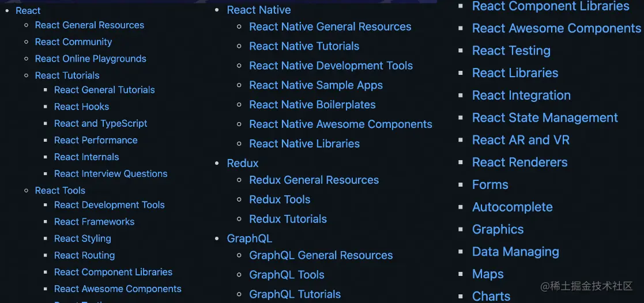The height and width of the screenshot is (303, 644).
Task: Open the 'React Renderers' link
Action: pyautogui.click(x=519, y=162)
